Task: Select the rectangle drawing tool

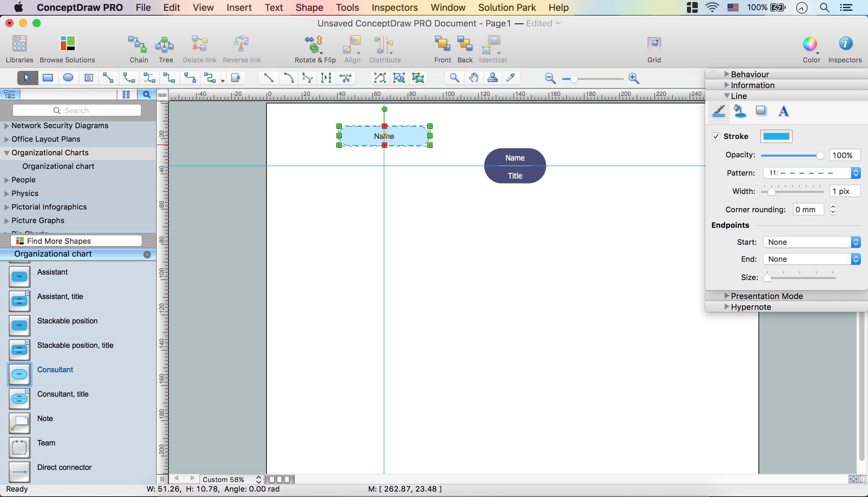Action: 47,78
